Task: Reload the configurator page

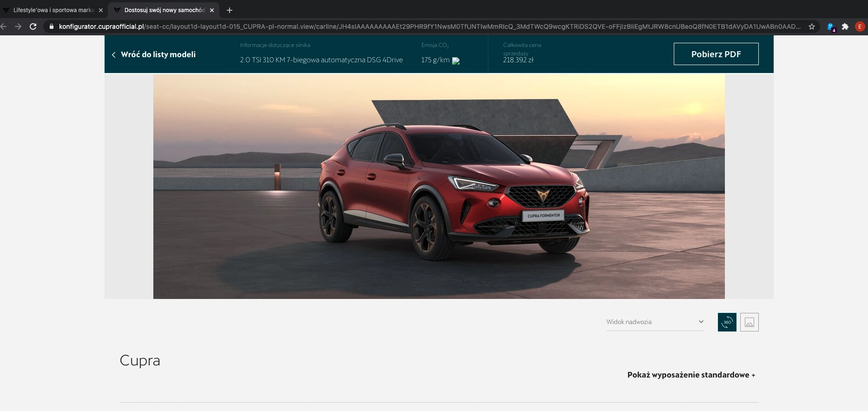Action: pos(33,27)
